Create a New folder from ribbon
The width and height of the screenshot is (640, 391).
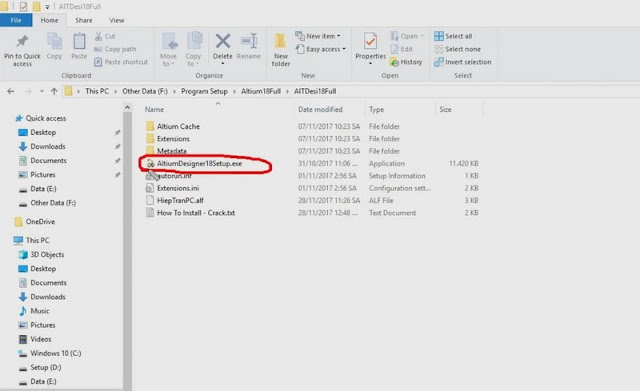tap(281, 50)
